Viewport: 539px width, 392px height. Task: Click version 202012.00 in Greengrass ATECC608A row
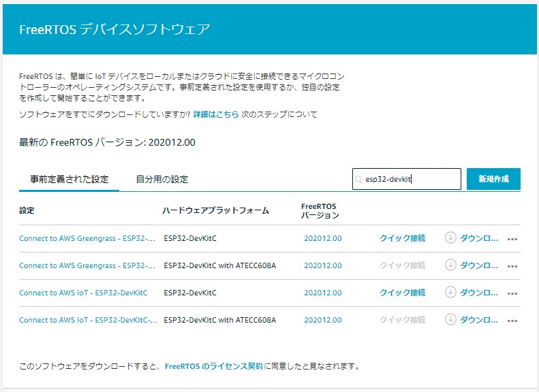click(x=323, y=265)
